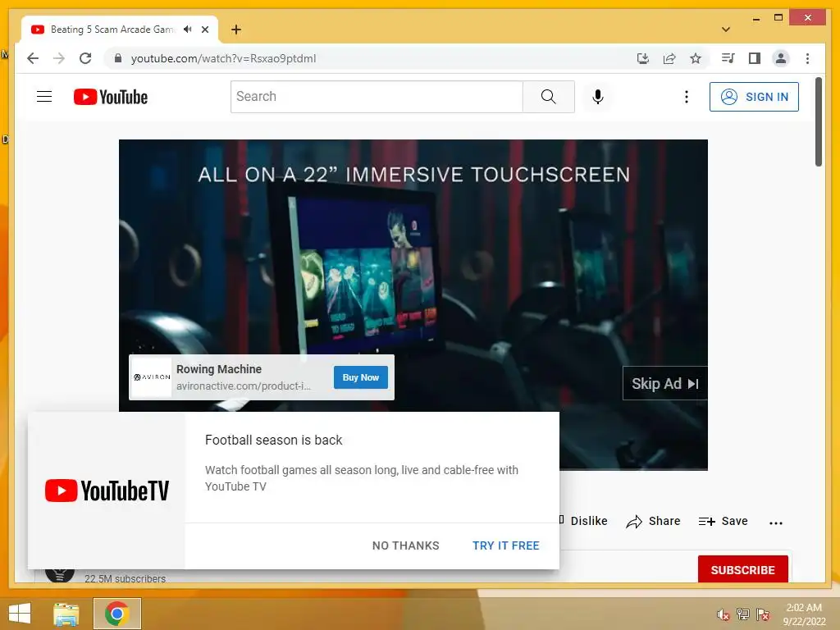The height and width of the screenshot is (630, 840).
Task: Open the media controls icon in Chrome toolbar
Action: click(728, 58)
